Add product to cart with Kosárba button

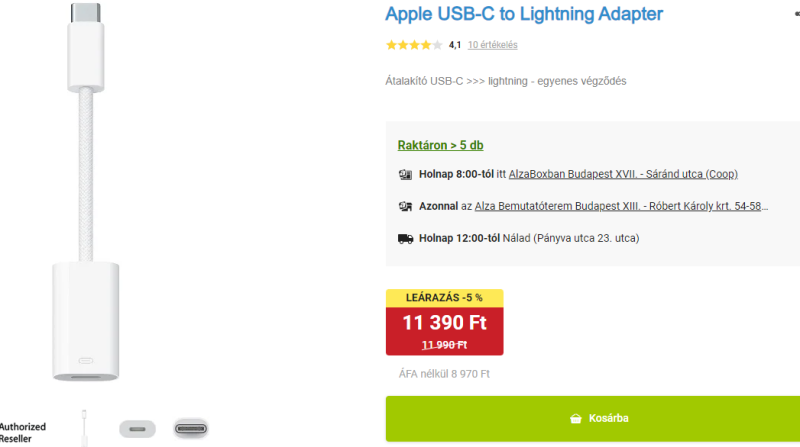coord(593,418)
